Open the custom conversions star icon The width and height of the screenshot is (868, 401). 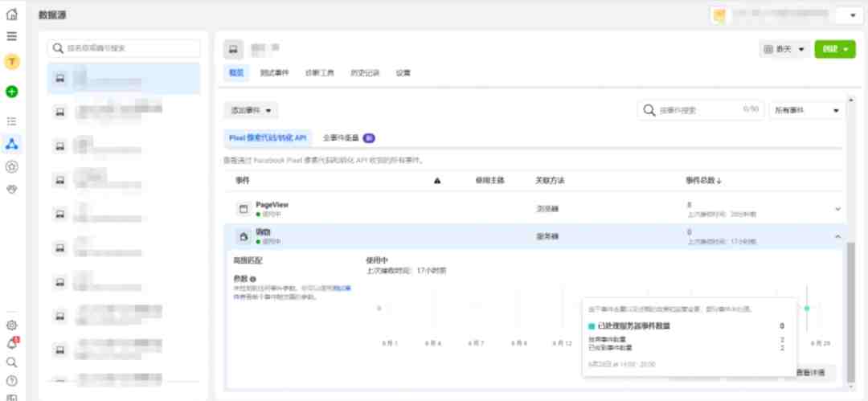coord(11,166)
